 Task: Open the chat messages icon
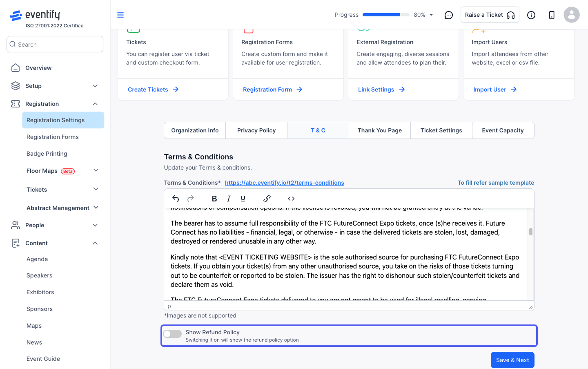click(449, 15)
